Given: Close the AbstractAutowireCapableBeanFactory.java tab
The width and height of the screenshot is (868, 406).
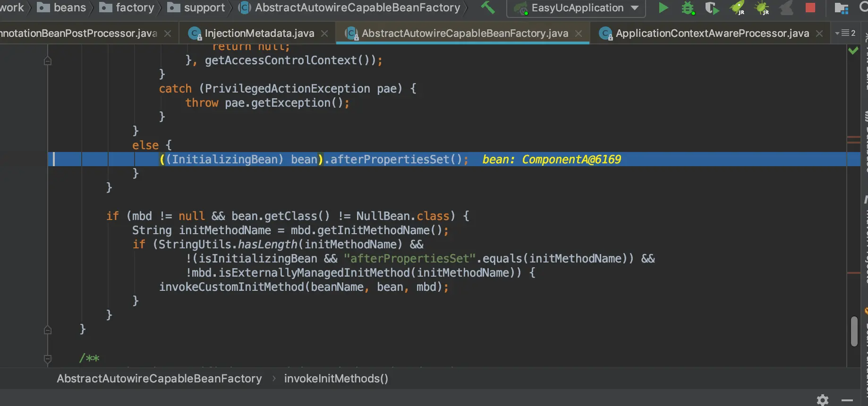Looking at the screenshot, I should click(x=579, y=34).
